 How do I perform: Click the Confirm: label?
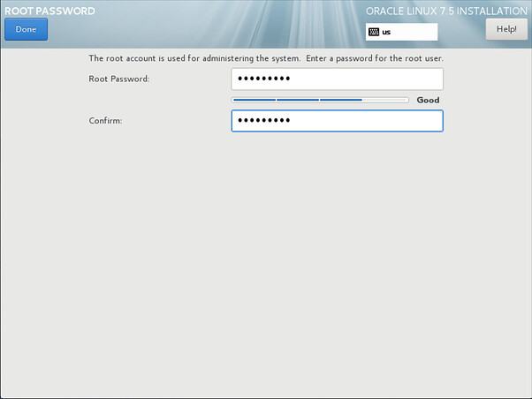(x=105, y=121)
